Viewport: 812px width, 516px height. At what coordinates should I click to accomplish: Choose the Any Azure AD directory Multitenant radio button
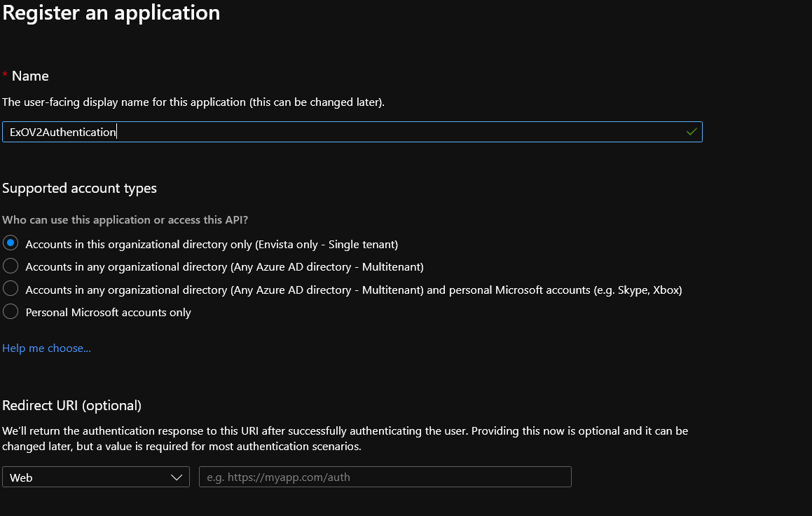pyautogui.click(x=11, y=266)
